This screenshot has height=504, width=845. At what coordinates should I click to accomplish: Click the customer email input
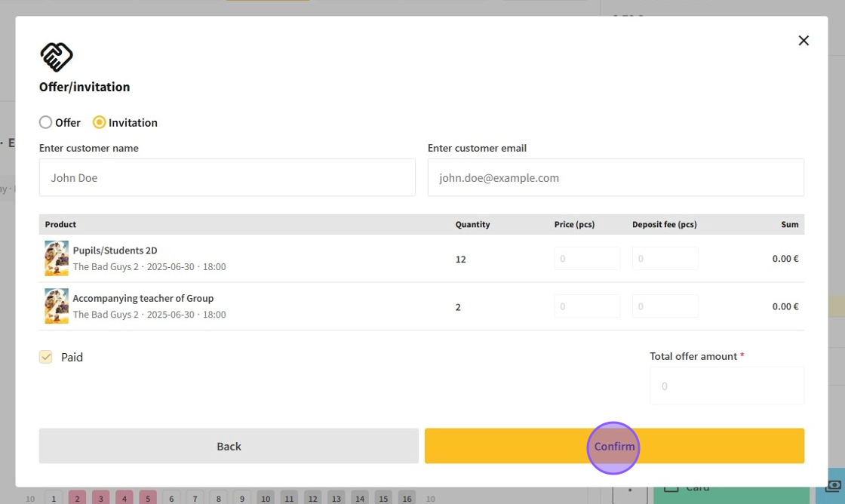[615, 178]
